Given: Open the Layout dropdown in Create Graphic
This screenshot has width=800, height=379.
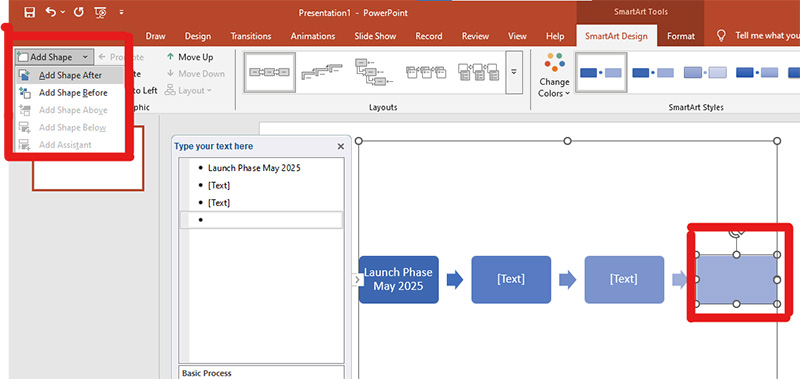Looking at the screenshot, I should (x=188, y=91).
